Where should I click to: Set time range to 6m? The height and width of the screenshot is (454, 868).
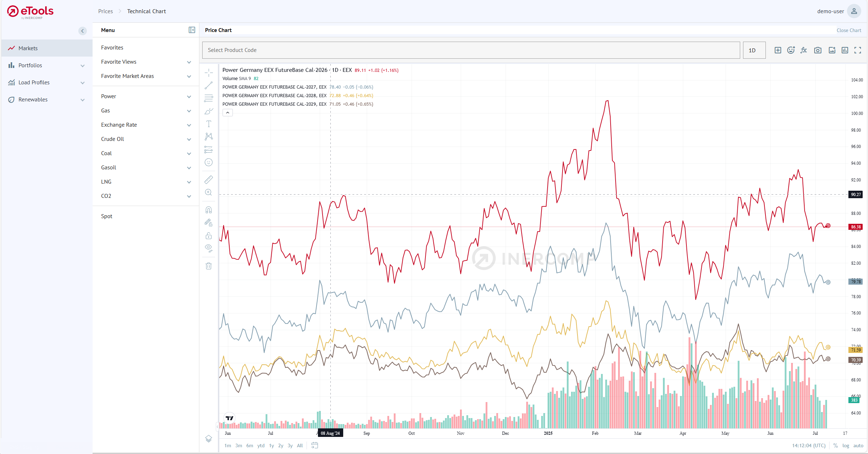click(x=250, y=445)
